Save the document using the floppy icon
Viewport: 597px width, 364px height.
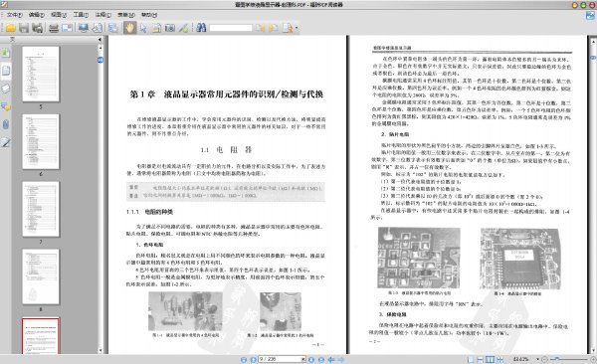(x=24, y=28)
